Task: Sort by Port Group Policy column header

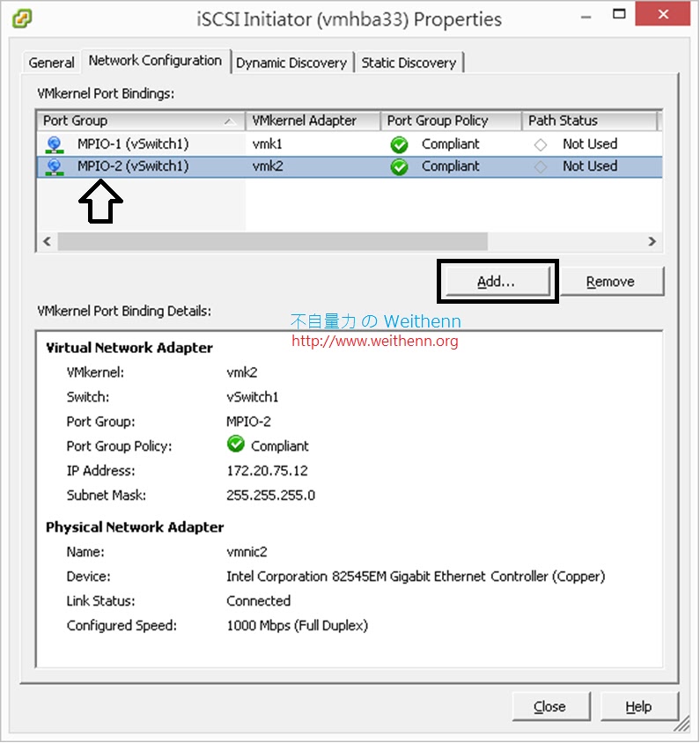Action: [451, 121]
